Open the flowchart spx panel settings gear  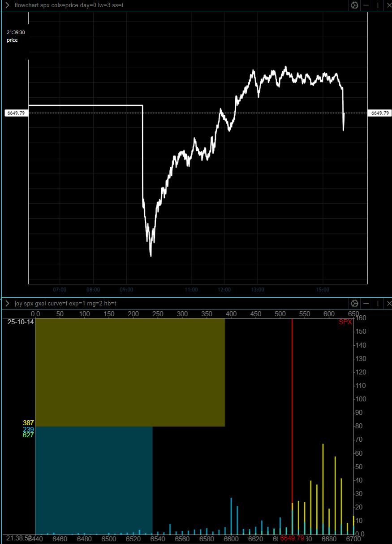(354, 5)
